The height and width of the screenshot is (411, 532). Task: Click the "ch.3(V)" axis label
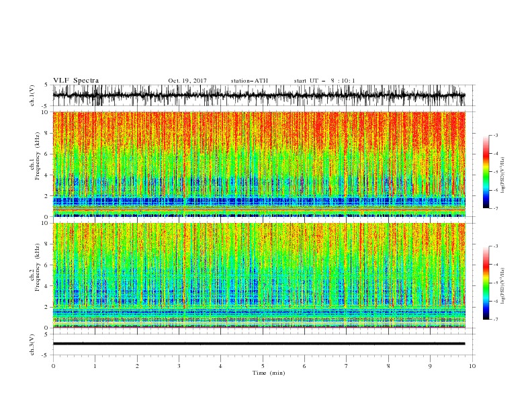32,345
